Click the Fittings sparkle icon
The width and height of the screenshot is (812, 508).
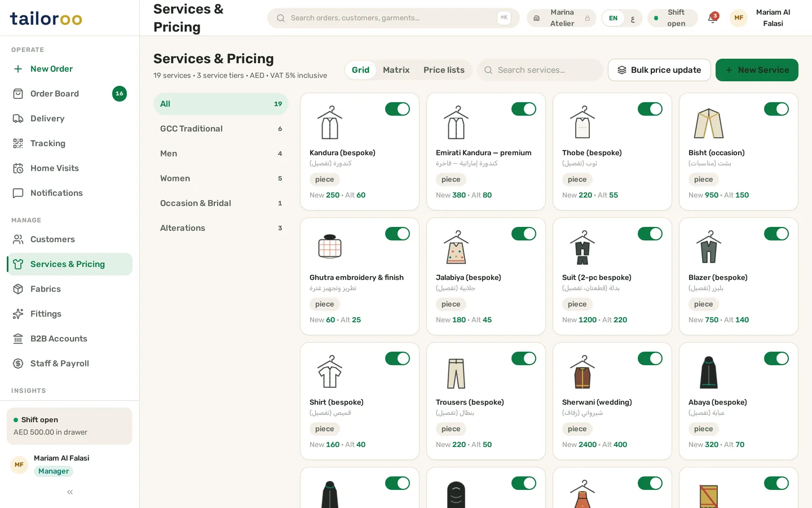(x=18, y=314)
